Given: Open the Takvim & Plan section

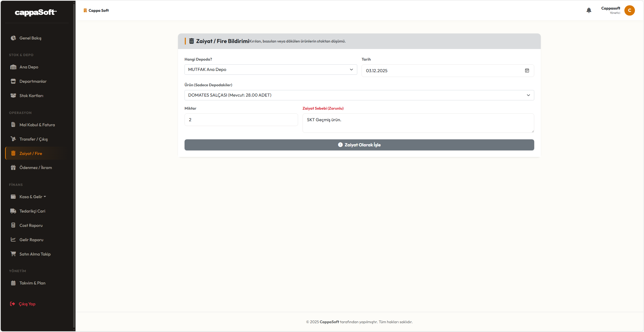Looking at the screenshot, I should pyautogui.click(x=32, y=283).
